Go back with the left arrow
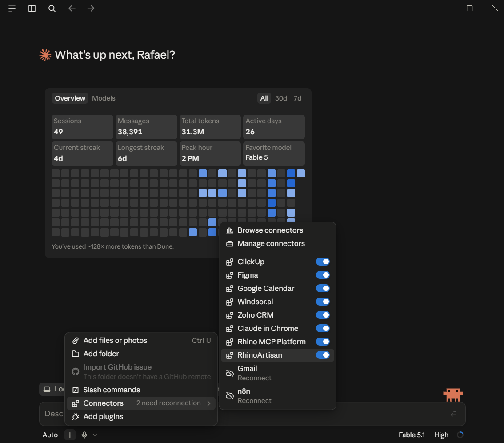This screenshot has width=504, height=443. (72, 8)
